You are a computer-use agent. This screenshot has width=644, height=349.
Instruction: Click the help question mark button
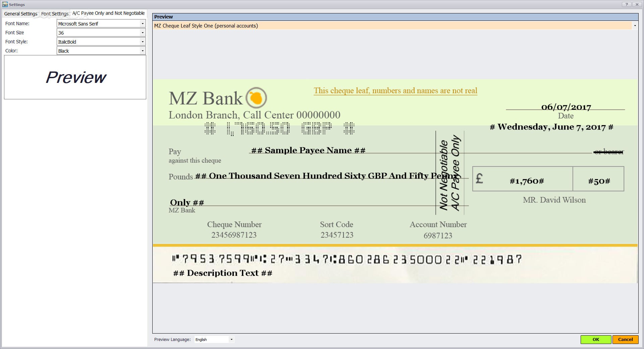click(626, 4)
